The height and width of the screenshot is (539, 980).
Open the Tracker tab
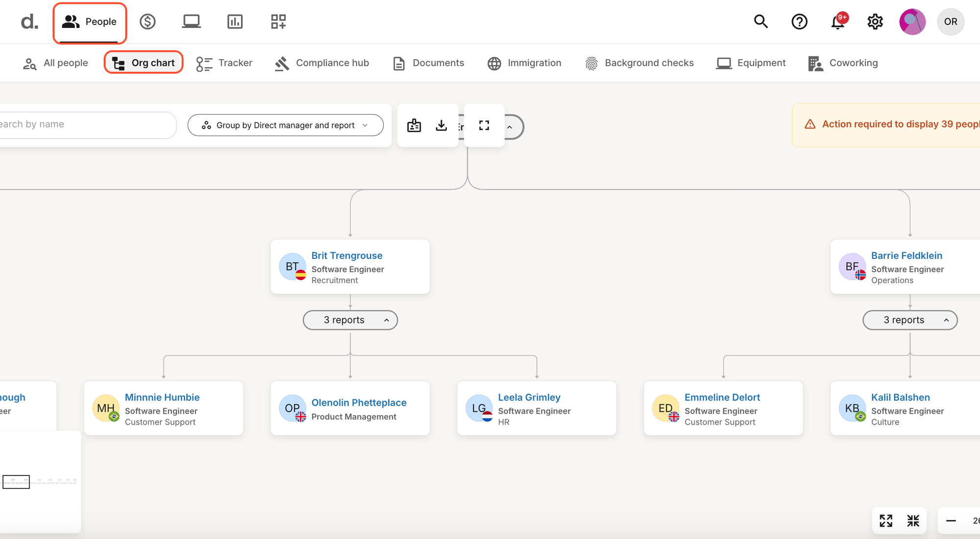pos(224,63)
